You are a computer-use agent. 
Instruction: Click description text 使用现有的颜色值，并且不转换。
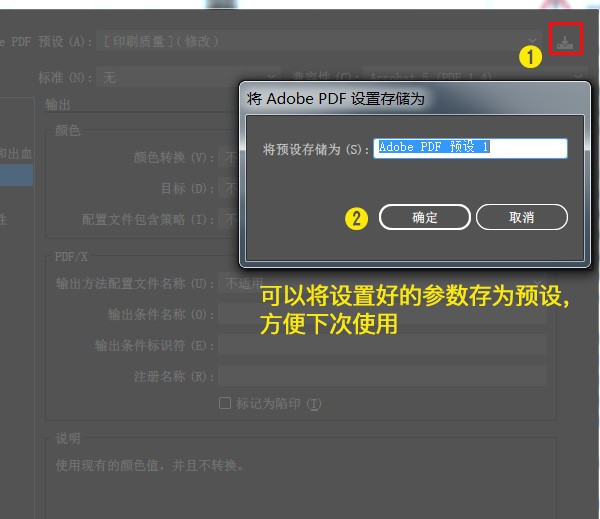(x=150, y=465)
